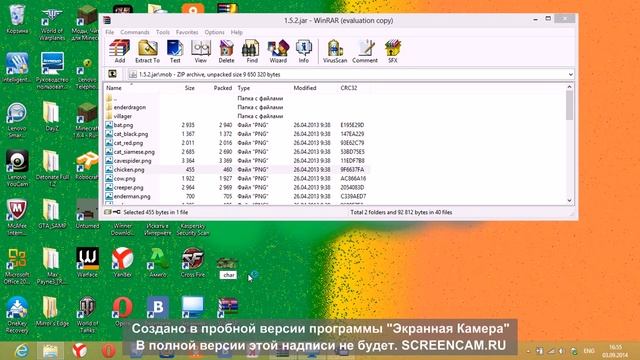Viewport: 640px width, 360px height.
Task: Select cavespider.png in the file list
Action: point(237,161)
